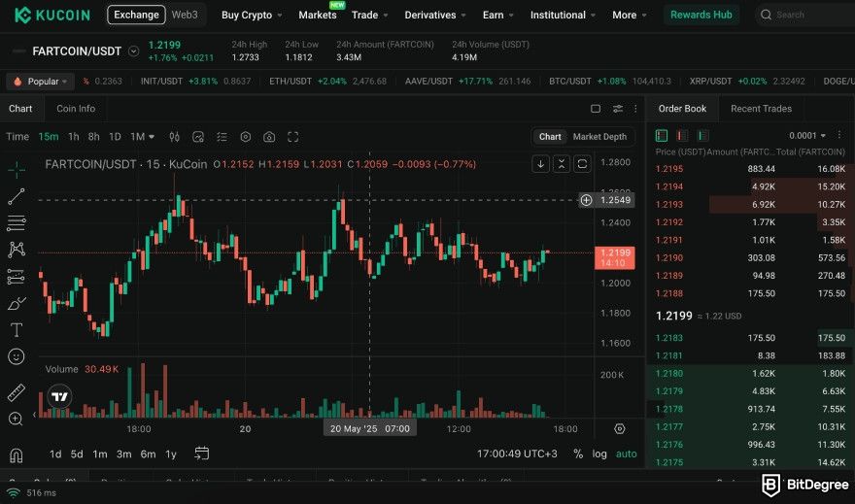Select the 1h timeframe
855x504 pixels.
click(x=74, y=137)
